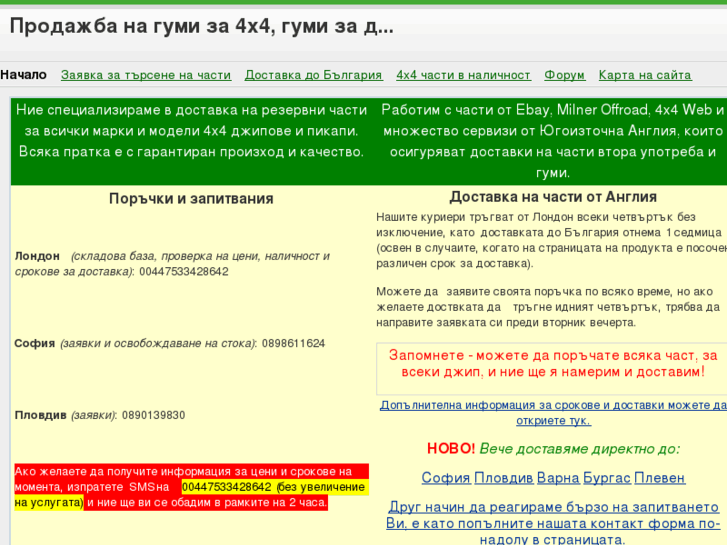Click the paragraph Можете да заявите своята поръчка
This screenshot has height=545, width=727.
point(548,307)
